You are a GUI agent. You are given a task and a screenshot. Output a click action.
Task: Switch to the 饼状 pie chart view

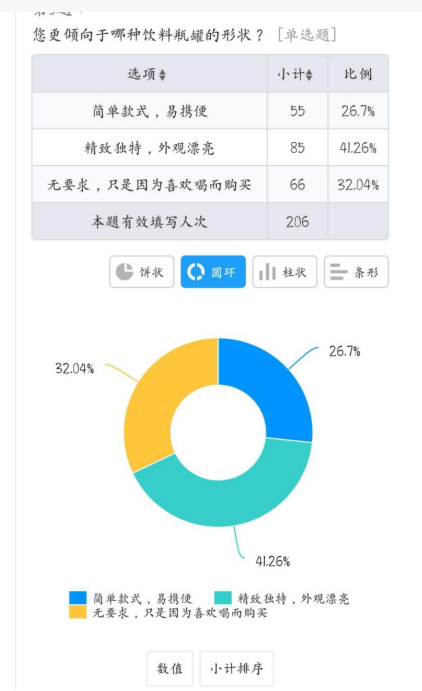tap(141, 272)
